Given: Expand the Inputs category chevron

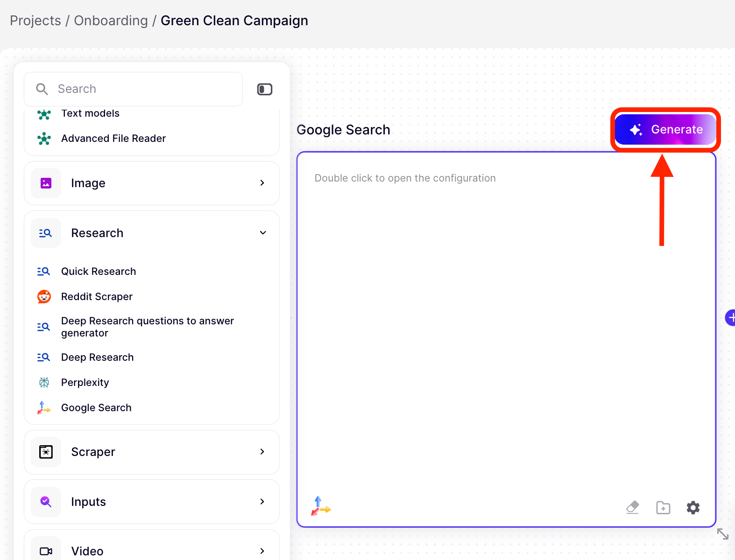Looking at the screenshot, I should tap(262, 502).
